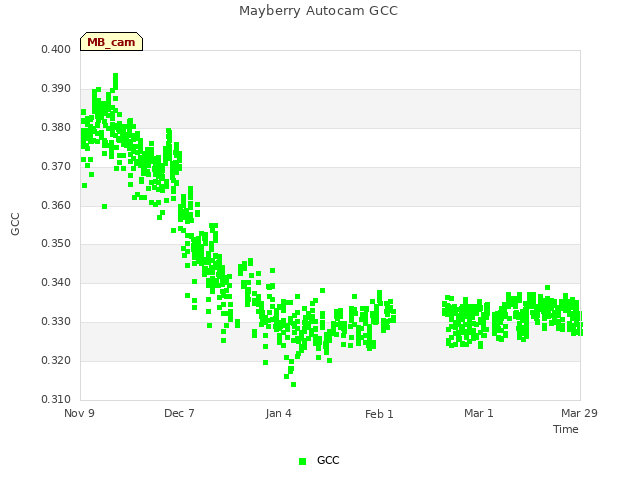Select the GCC legend label text
The height and width of the screenshot is (480, 640).
click(328, 460)
